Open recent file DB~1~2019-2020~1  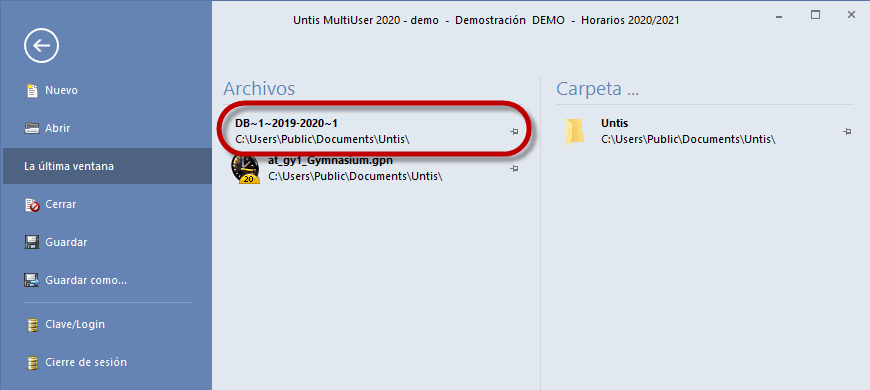click(286, 123)
